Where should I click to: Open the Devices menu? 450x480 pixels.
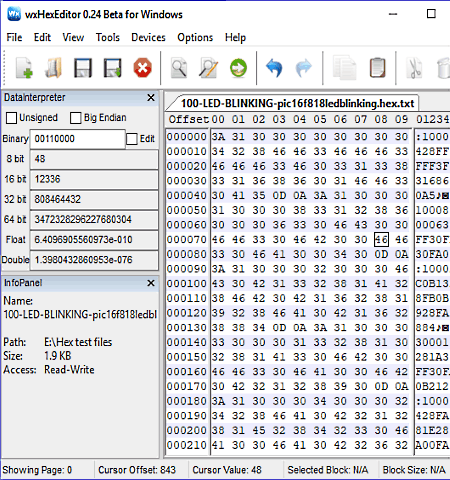148,37
